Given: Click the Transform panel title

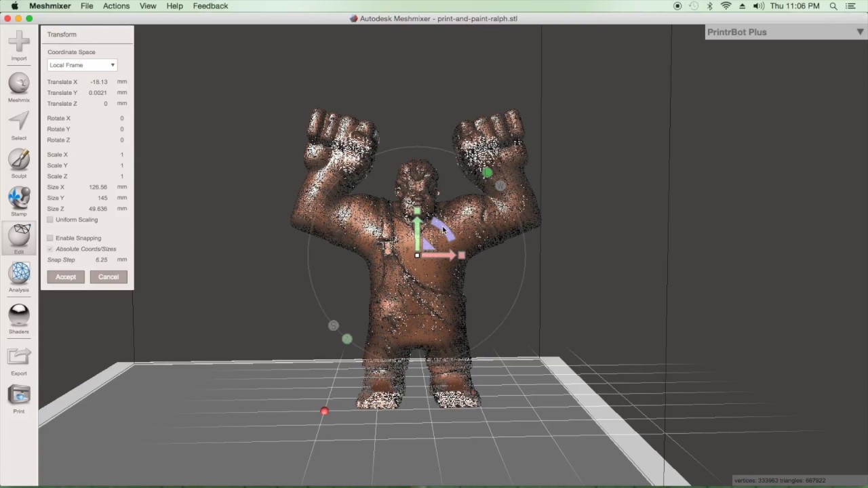Looking at the screenshot, I should 62,35.
